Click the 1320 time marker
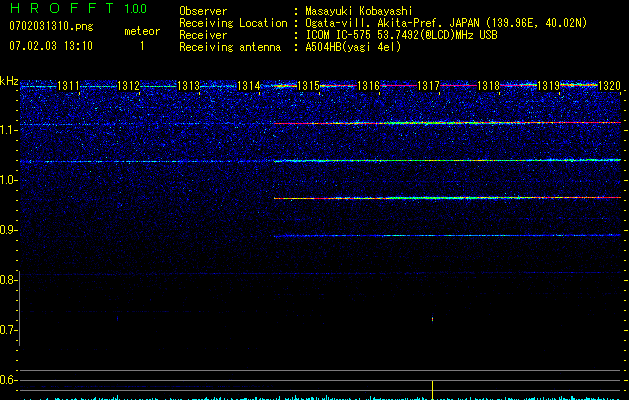The width and height of the screenshot is (629, 400). click(609, 86)
